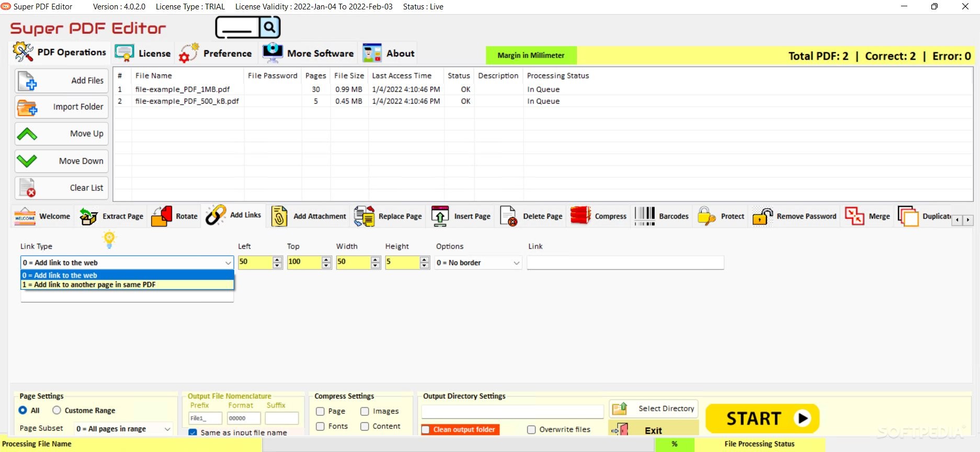980x452 pixels.
Task: Click the Top value spinner arrows
Action: point(327,263)
